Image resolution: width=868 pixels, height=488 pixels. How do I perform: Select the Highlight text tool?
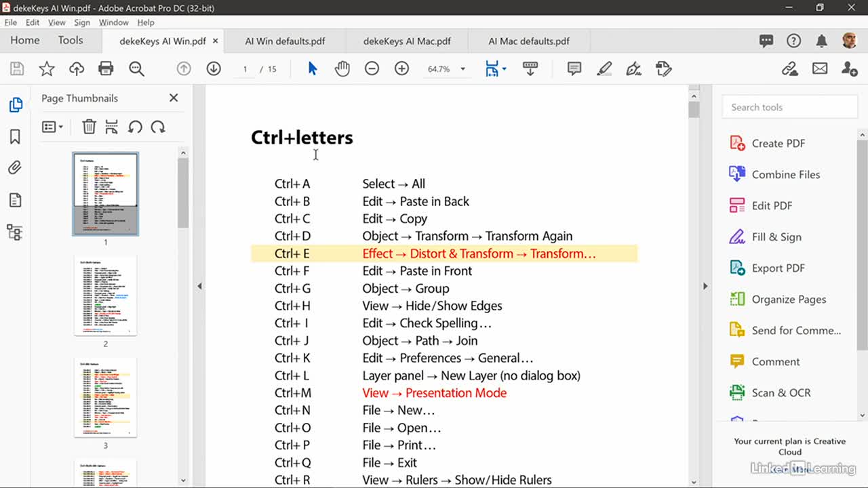(x=604, y=68)
